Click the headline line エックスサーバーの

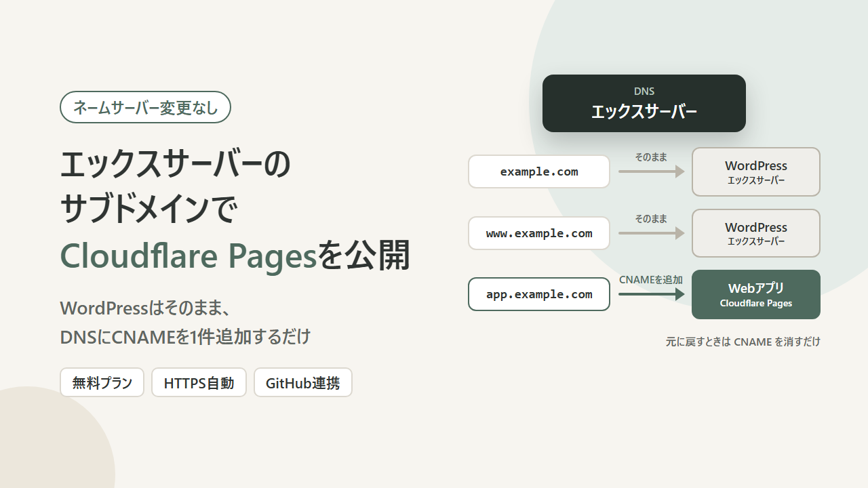coord(176,165)
